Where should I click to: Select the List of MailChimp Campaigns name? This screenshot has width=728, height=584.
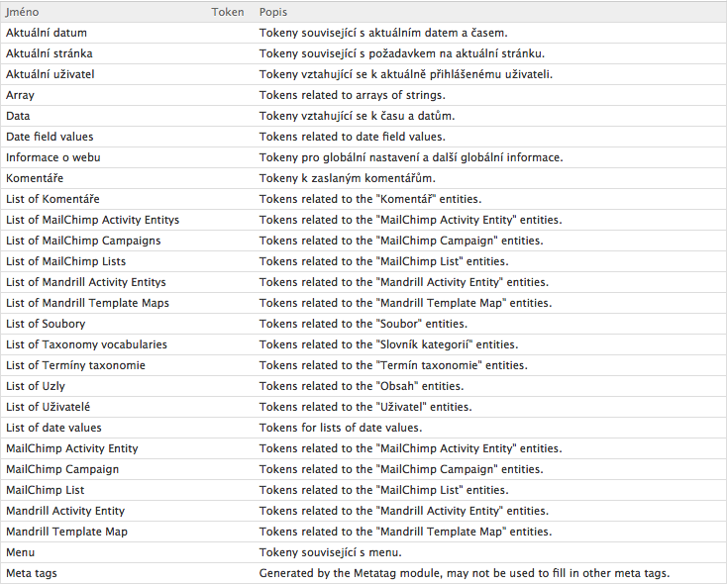click(x=83, y=241)
